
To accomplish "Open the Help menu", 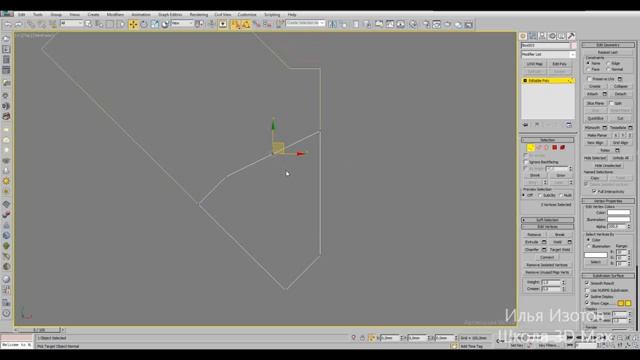I will click(292, 15).
